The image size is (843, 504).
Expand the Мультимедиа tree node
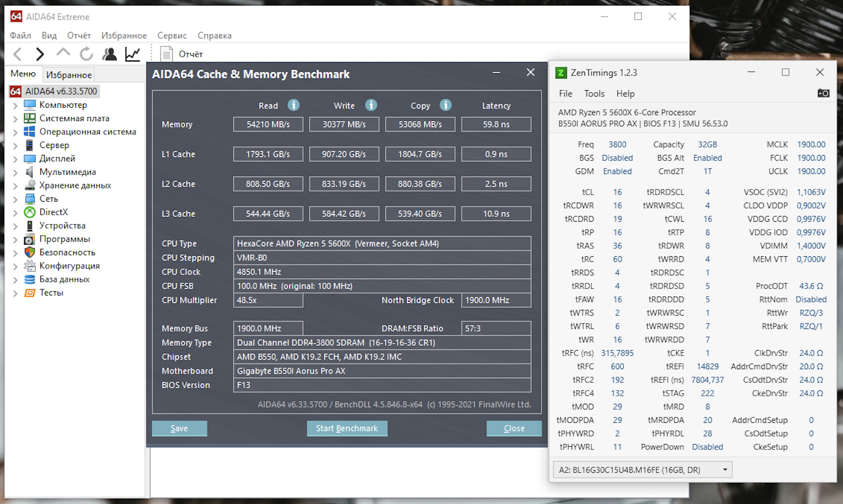tap(15, 172)
